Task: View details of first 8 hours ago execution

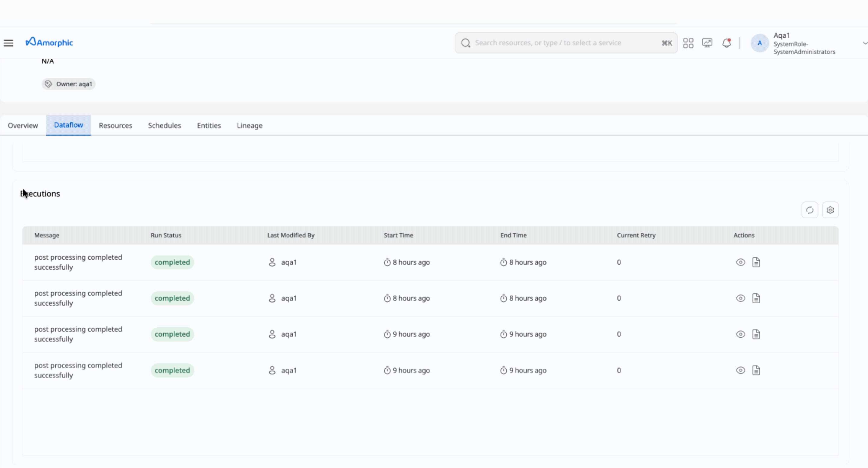Action: click(740, 262)
